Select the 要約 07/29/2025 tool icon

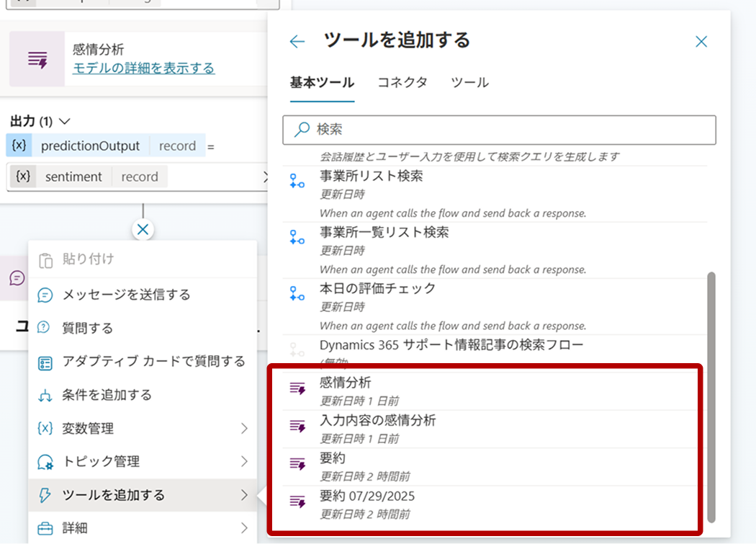coord(297,501)
